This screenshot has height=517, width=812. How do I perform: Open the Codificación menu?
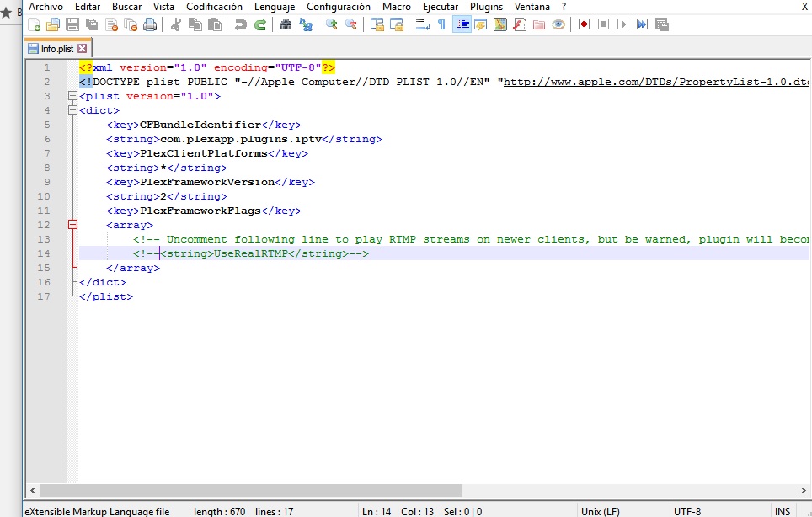click(214, 7)
